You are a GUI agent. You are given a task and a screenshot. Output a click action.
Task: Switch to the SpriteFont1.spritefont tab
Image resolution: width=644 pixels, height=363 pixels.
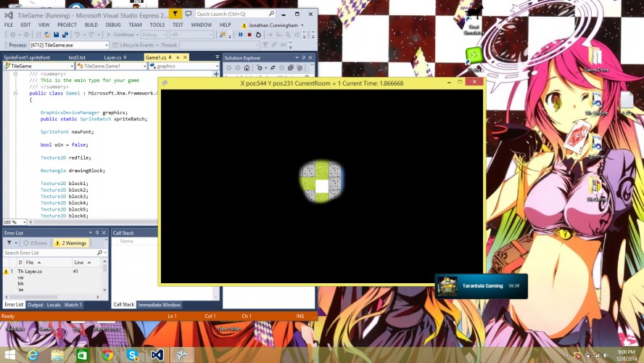[x=27, y=57]
